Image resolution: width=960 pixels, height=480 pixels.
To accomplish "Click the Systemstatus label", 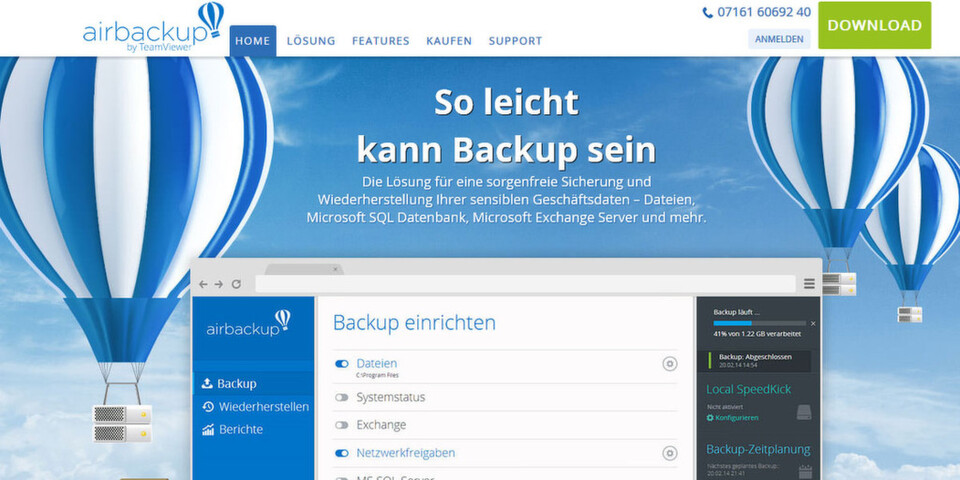I will [391, 397].
